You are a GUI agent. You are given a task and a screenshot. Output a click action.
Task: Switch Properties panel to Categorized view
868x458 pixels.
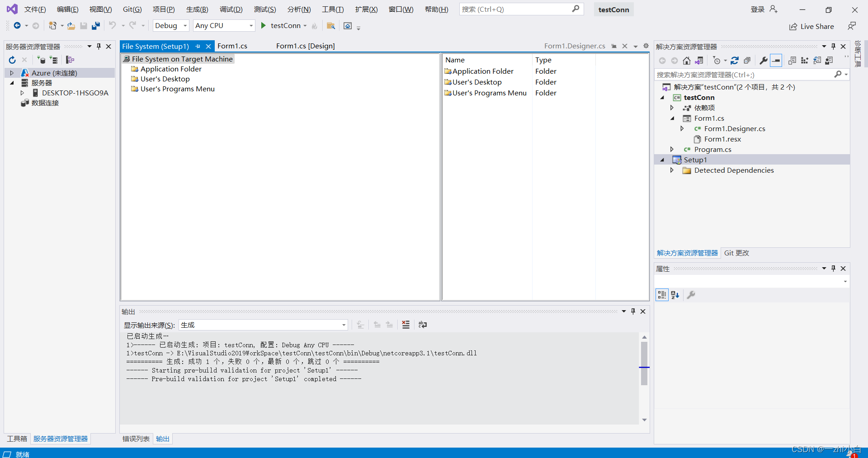[x=662, y=295]
